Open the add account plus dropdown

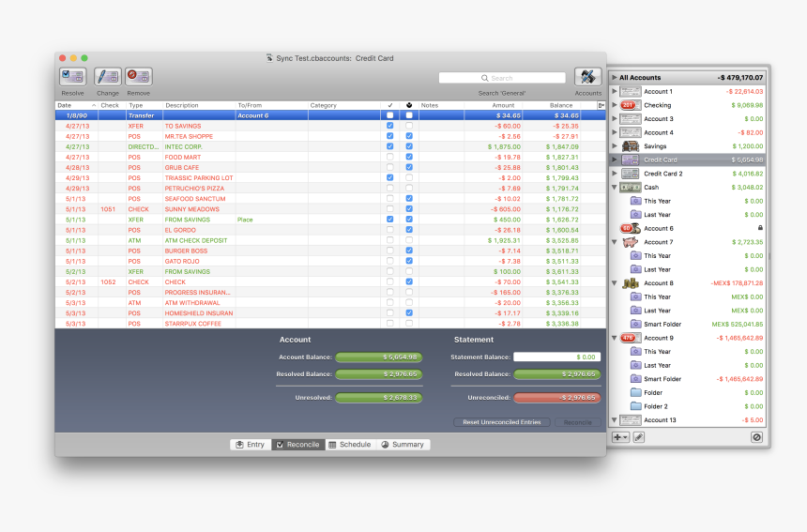click(x=620, y=437)
